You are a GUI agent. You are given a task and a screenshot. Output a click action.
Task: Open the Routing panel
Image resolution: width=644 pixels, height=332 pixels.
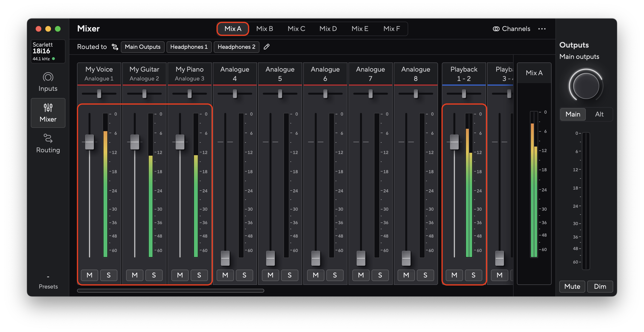(x=48, y=143)
